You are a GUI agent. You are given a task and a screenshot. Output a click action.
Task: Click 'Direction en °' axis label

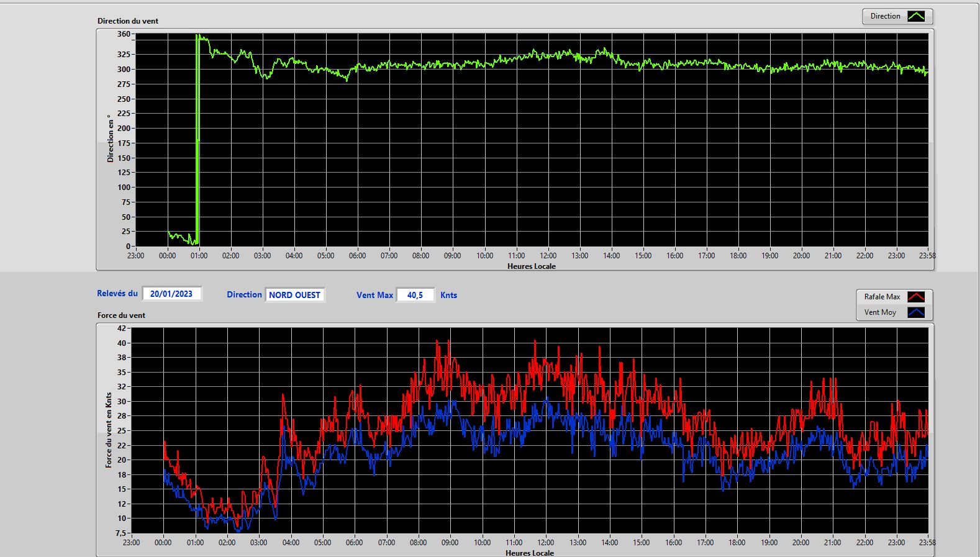click(x=111, y=138)
